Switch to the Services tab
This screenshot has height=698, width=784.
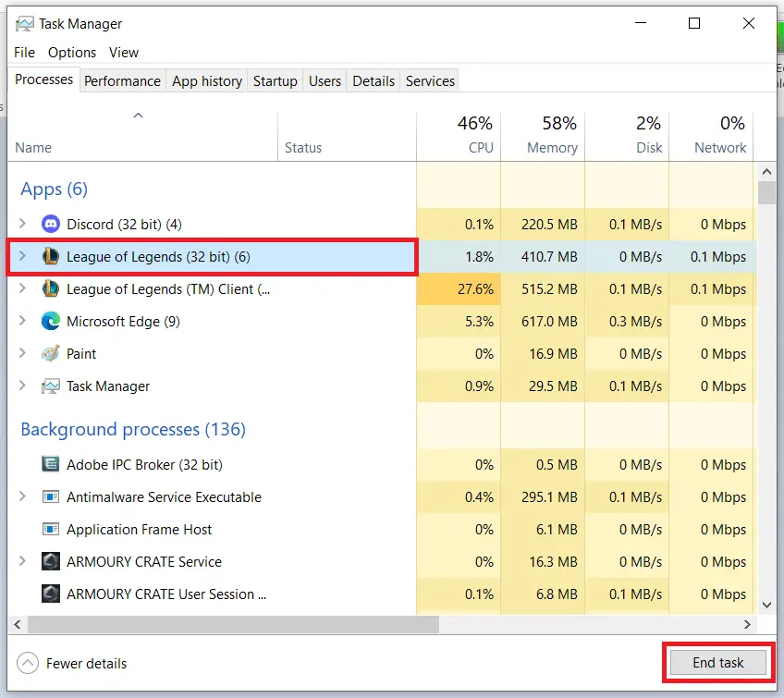tap(430, 81)
